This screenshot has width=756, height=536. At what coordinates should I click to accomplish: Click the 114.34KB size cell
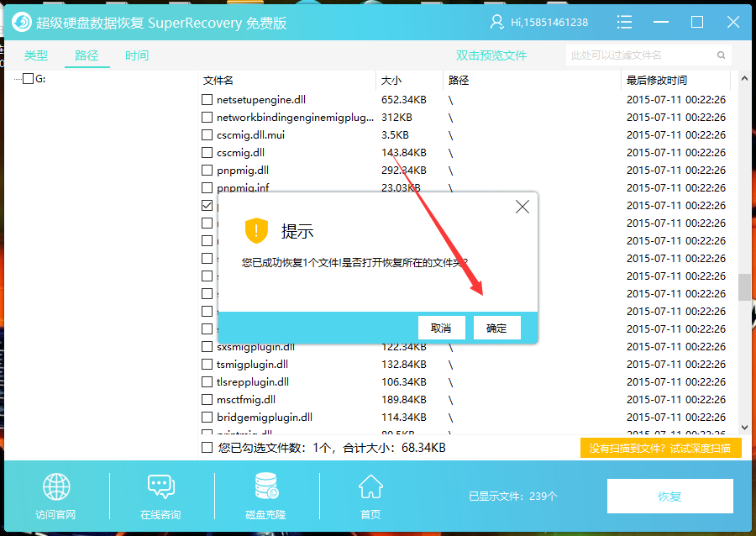pyautogui.click(x=403, y=418)
